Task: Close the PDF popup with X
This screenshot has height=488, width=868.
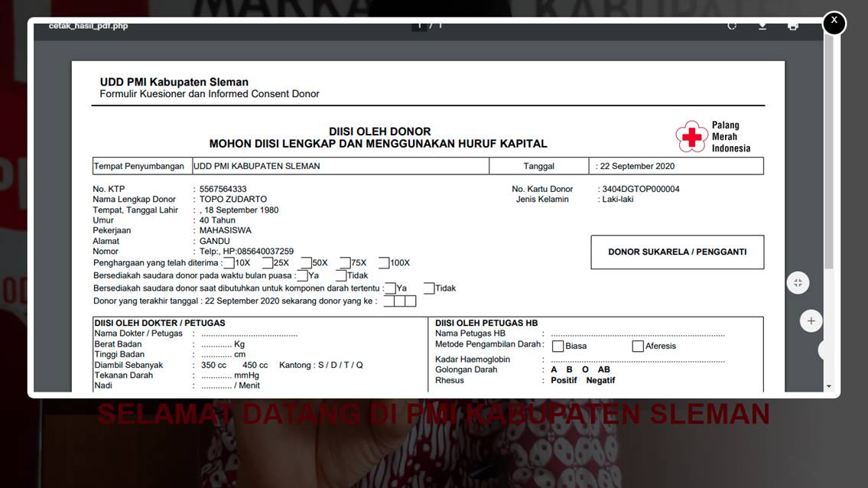Action: [834, 22]
